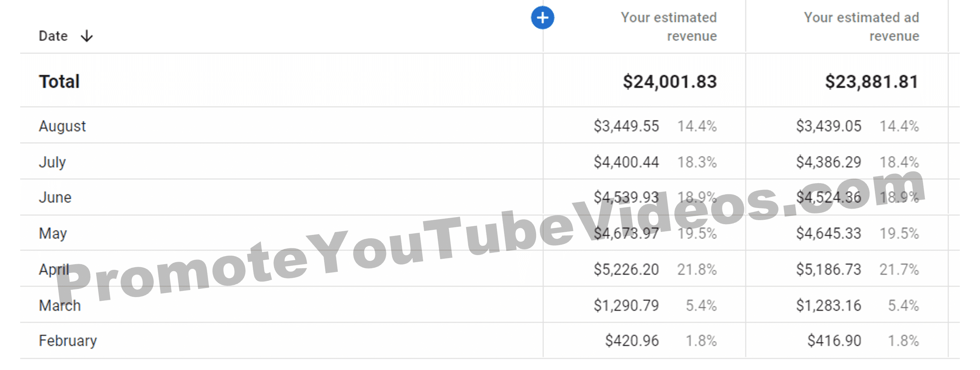Viewport: 980px width, 370px height.
Task: Click total ad revenue $23,881.81
Action: pyautogui.click(x=872, y=82)
